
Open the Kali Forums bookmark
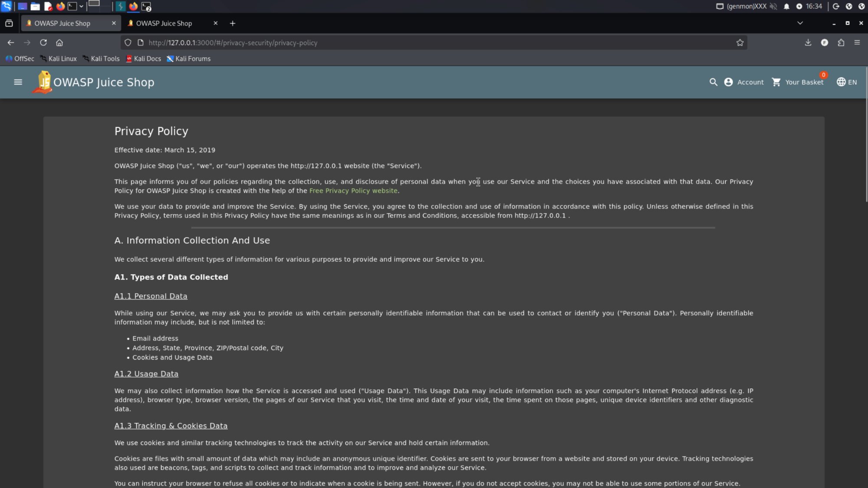pos(188,59)
